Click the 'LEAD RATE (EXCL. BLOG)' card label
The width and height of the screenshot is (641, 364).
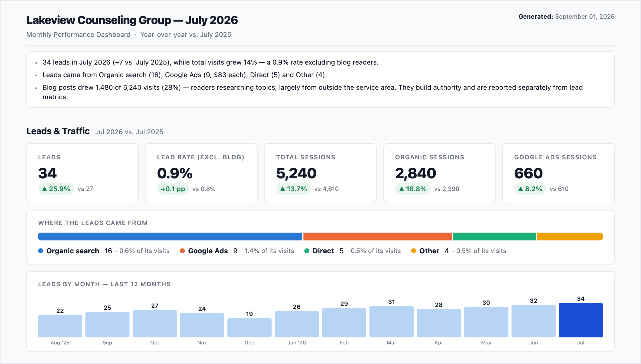201,157
